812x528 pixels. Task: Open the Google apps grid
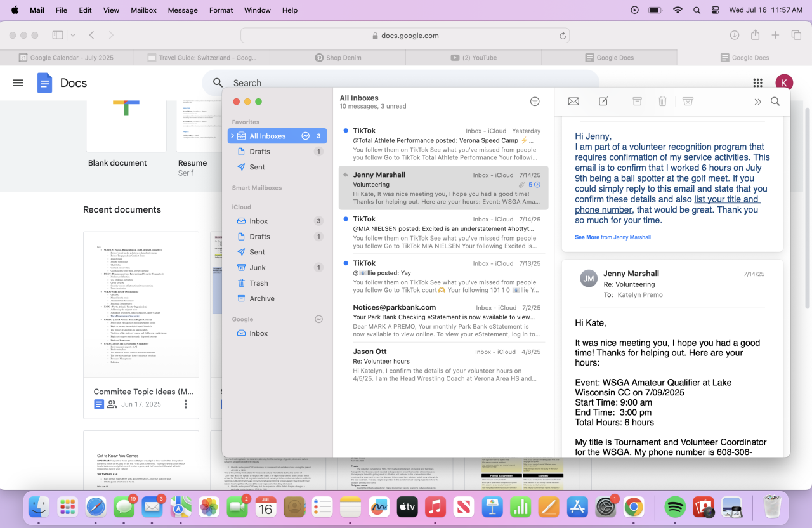point(757,83)
